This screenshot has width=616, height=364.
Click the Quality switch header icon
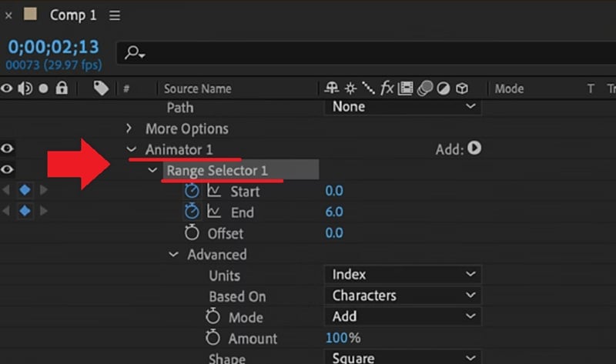click(369, 88)
